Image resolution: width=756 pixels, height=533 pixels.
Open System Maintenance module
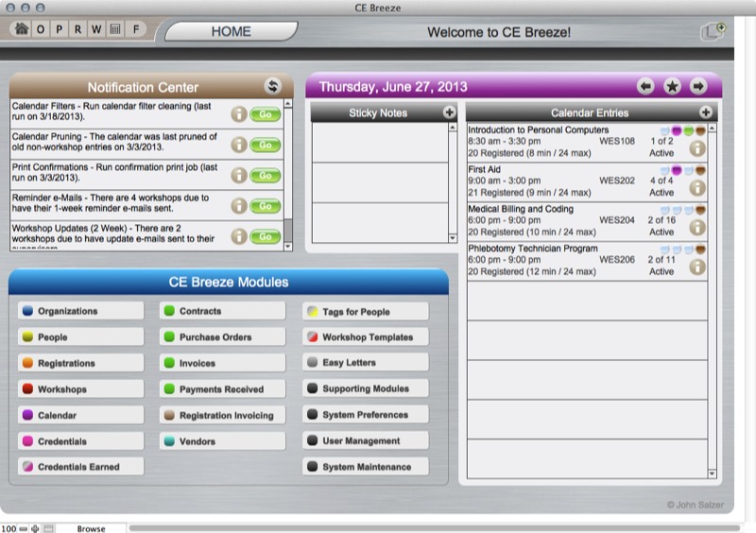(x=366, y=467)
